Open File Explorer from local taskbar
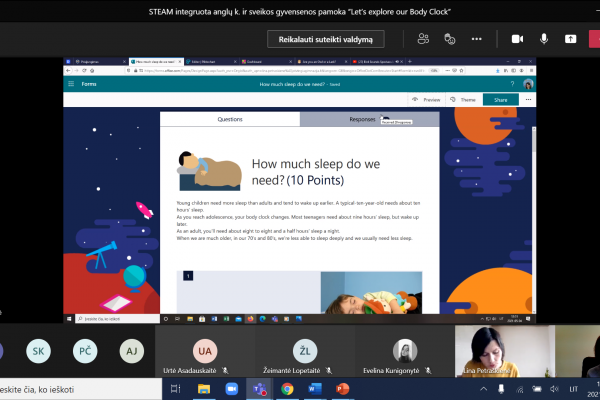This screenshot has width=600, height=400. (x=204, y=389)
